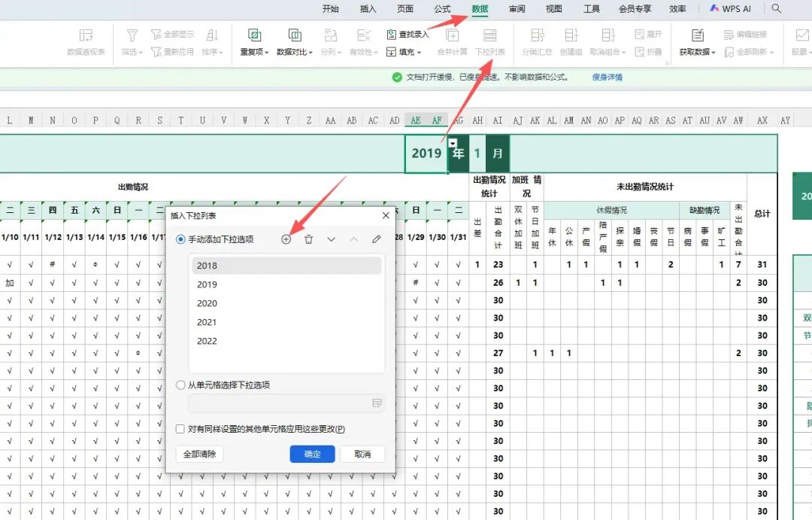Select the 从单元格选择下拉选项 radio button
The width and height of the screenshot is (812, 520).
(x=180, y=385)
